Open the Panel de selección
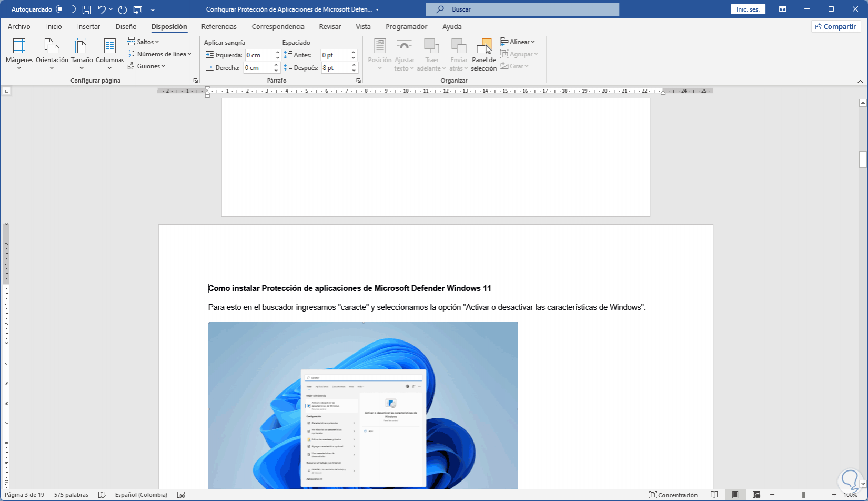Viewport: 868px width, 501px height. click(483, 54)
